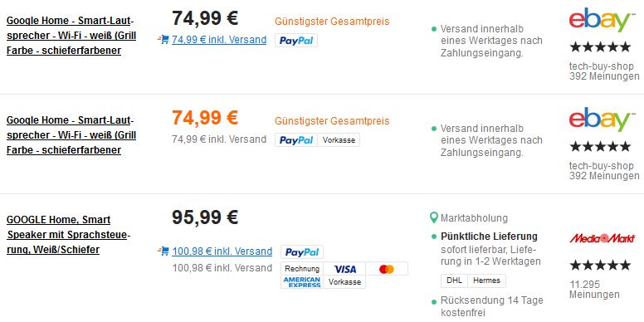Open the MediaMarkt shop logo

click(x=603, y=238)
